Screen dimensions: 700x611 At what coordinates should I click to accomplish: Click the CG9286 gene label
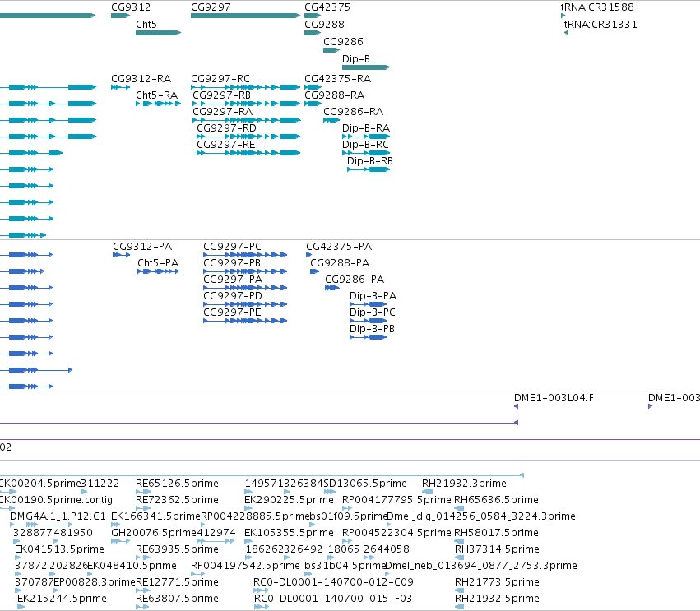[343, 42]
